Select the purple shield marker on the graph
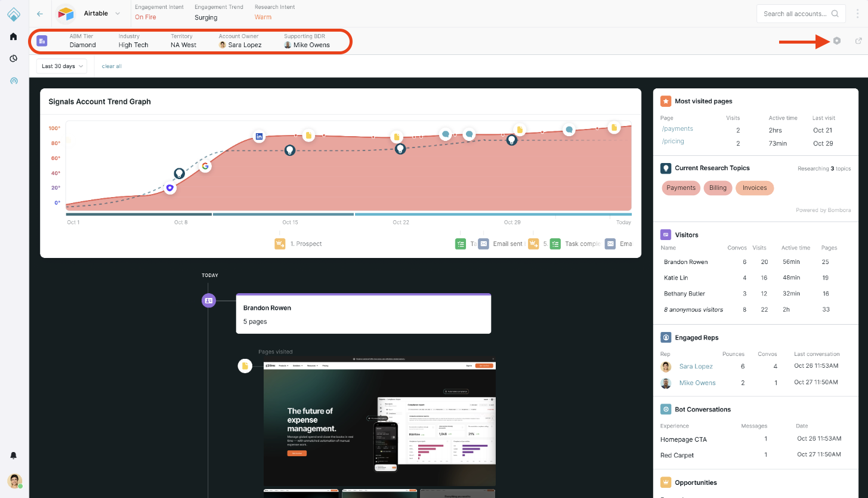The width and height of the screenshot is (868, 498). (170, 187)
